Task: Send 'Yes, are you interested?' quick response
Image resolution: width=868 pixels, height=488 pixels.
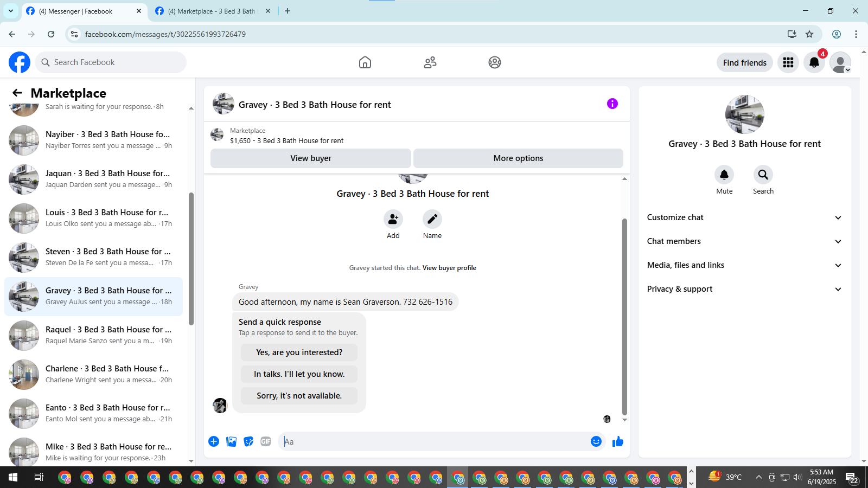Action: (299, 352)
